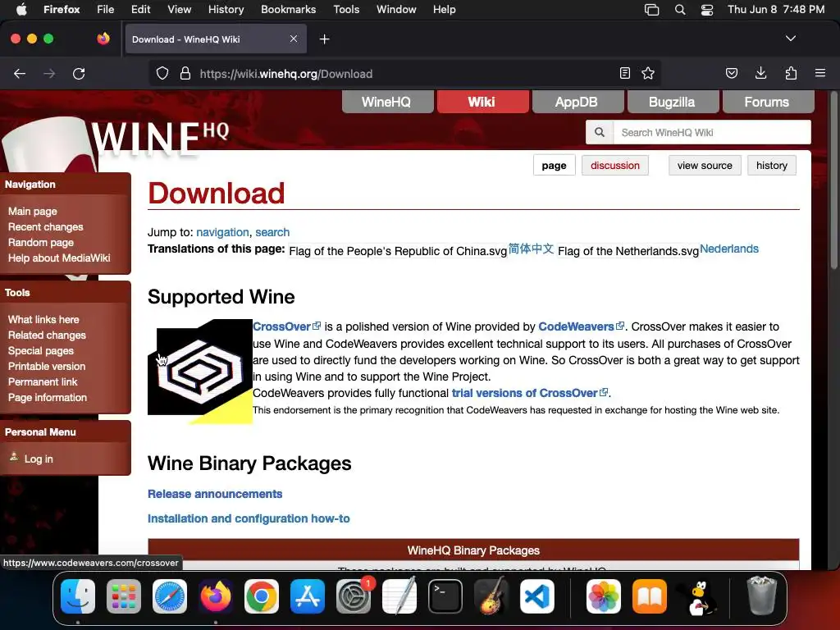840x630 pixels.
Task: Select the page tab
Action: [554, 165]
